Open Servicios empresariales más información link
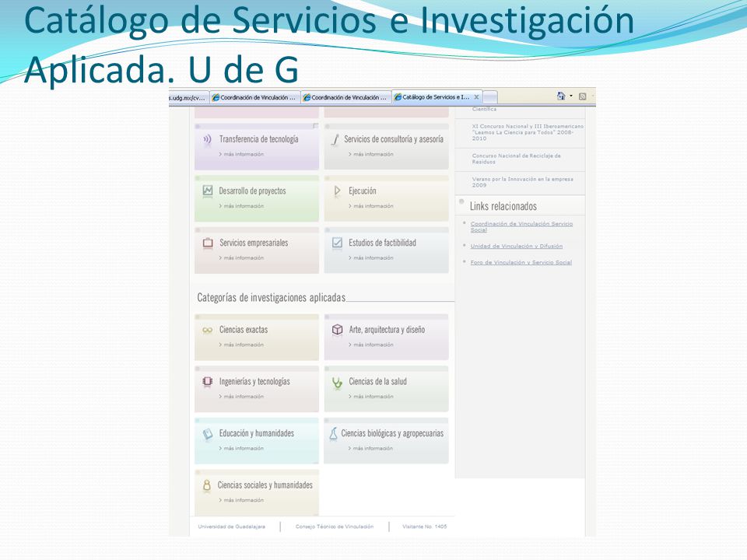Image resolution: width=747 pixels, height=560 pixels. coord(241,258)
